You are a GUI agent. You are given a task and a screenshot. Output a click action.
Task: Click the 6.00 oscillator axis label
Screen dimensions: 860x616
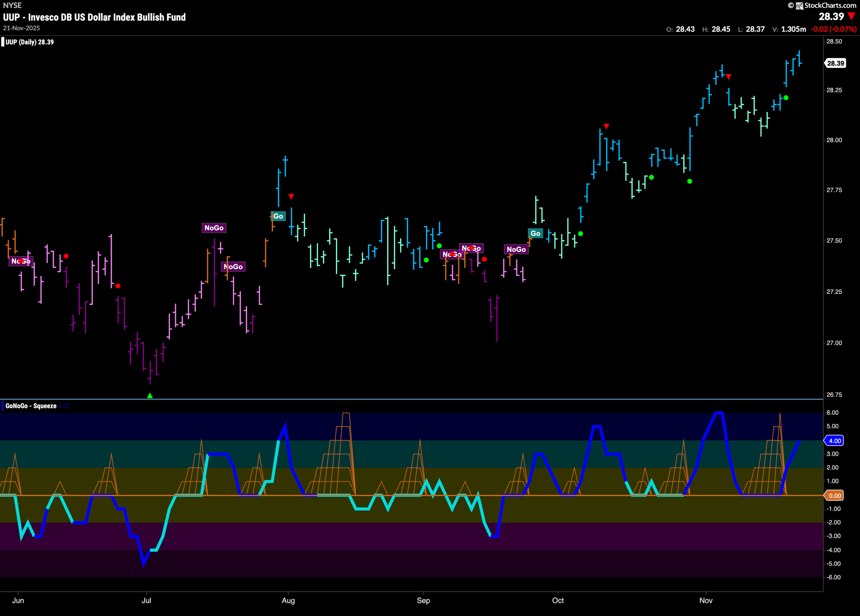click(x=832, y=413)
